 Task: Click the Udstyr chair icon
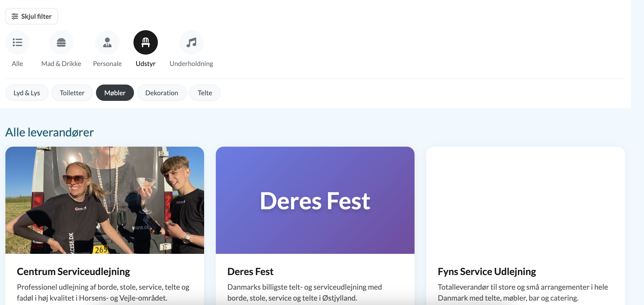click(x=145, y=42)
